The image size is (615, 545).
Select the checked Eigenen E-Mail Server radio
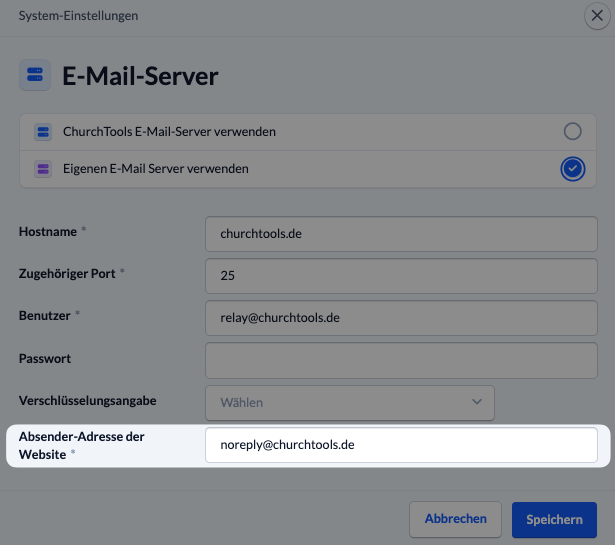572,169
